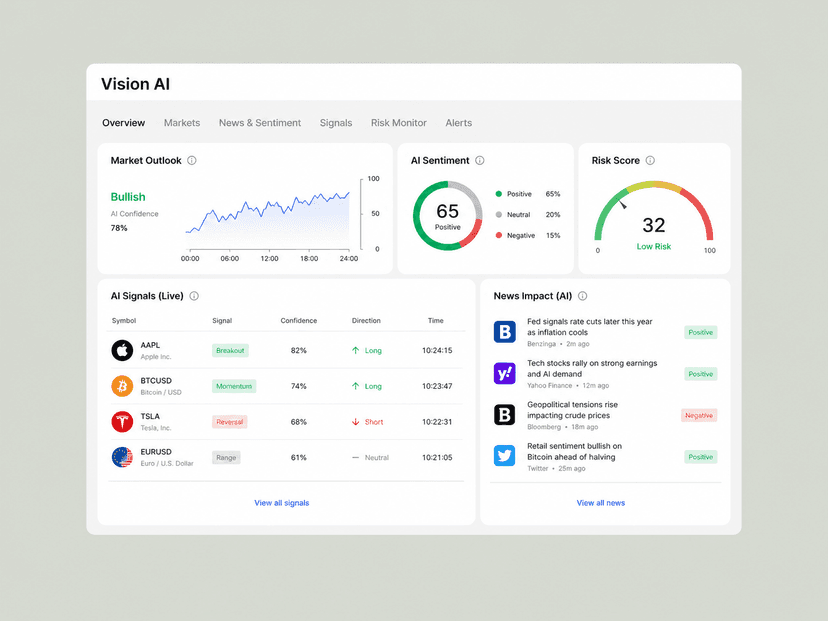The width and height of the screenshot is (828, 621).
Task: Click Positive tag on Fed rate cuts news
Action: (x=701, y=333)
